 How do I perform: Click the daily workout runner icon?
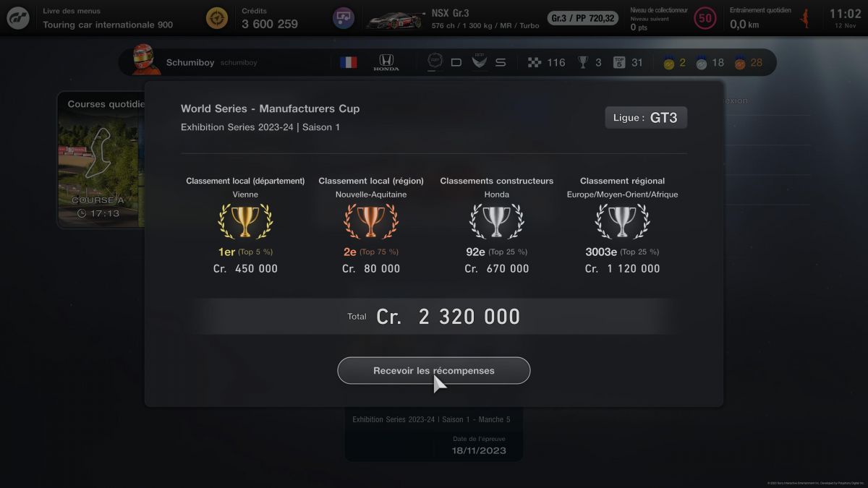click(x=804, y=19)
